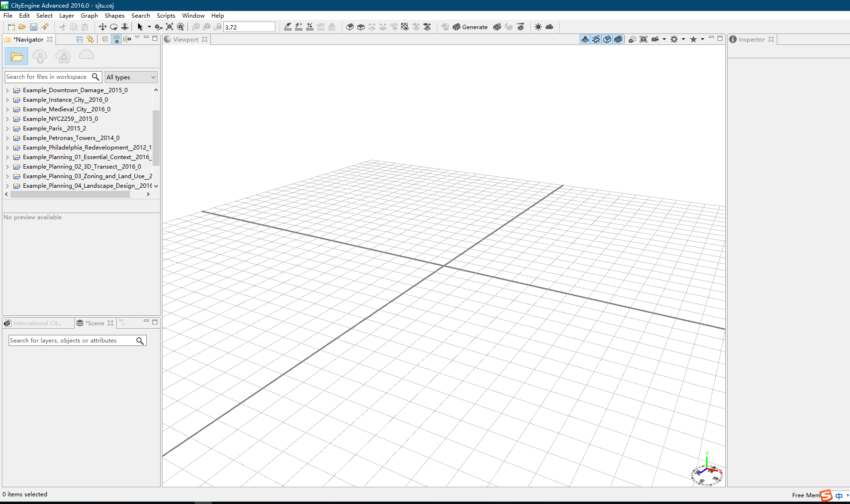850x504 pixels.
Task: Click the selection arrow tool
Action: point(140,27)
